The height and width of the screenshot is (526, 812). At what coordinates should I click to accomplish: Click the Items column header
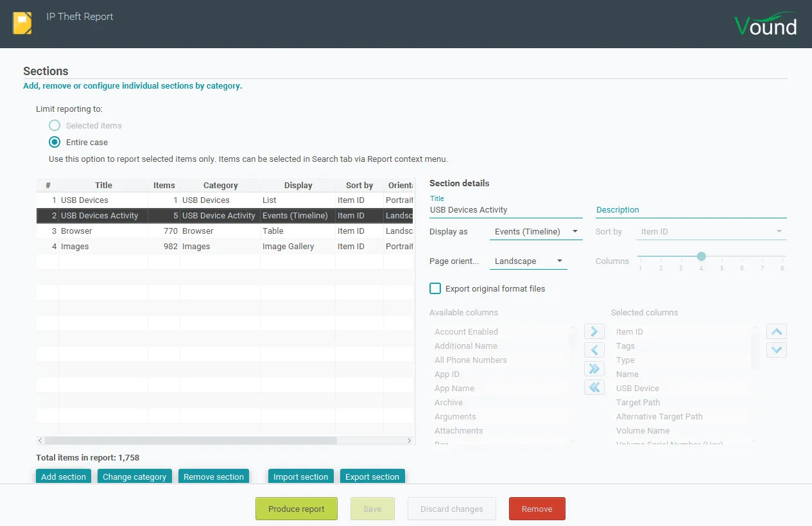164,185
